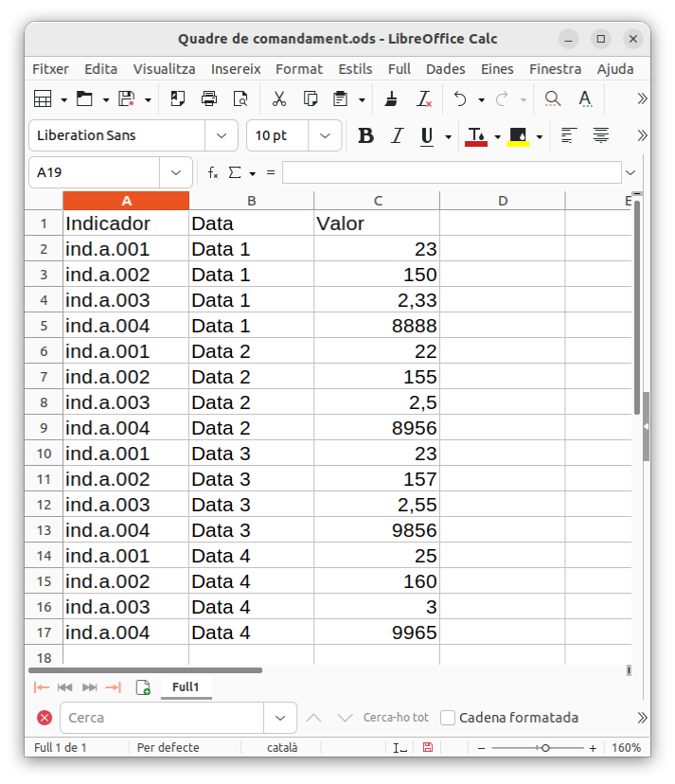Click the Clone formatting brush icon
Viewport: 675px width, 784px height.
pyautogui.click(x=391, y=98)
